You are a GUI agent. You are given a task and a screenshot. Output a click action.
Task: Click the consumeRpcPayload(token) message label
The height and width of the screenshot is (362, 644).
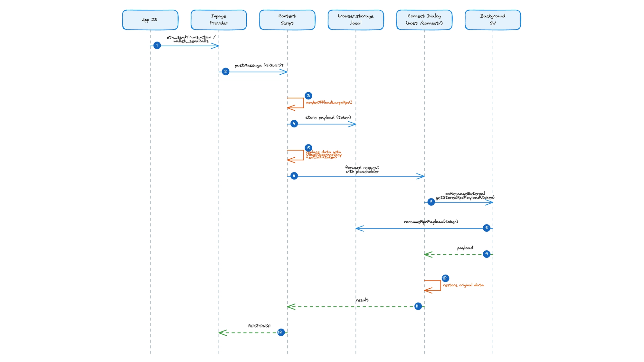pyautogui.click(x=431, y=222)
